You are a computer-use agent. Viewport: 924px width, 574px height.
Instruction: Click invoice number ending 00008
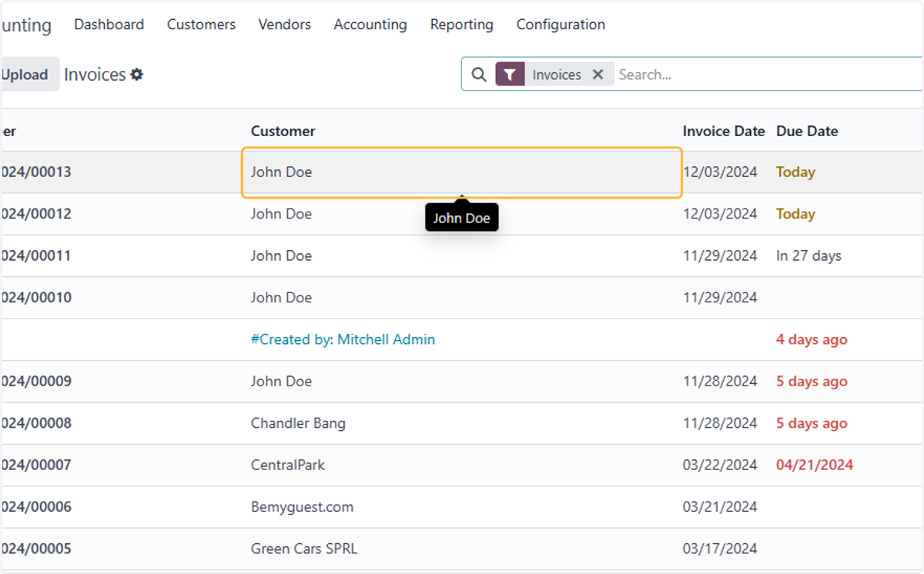pos(35,423)
